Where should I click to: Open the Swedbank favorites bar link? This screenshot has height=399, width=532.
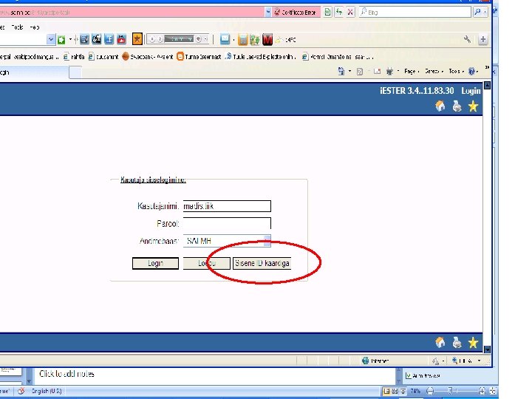[148, 57]
